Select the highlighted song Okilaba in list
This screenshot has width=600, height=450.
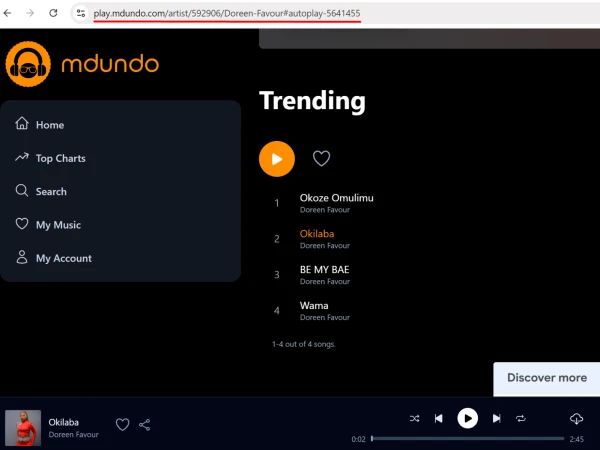click(x=317, y=234)
